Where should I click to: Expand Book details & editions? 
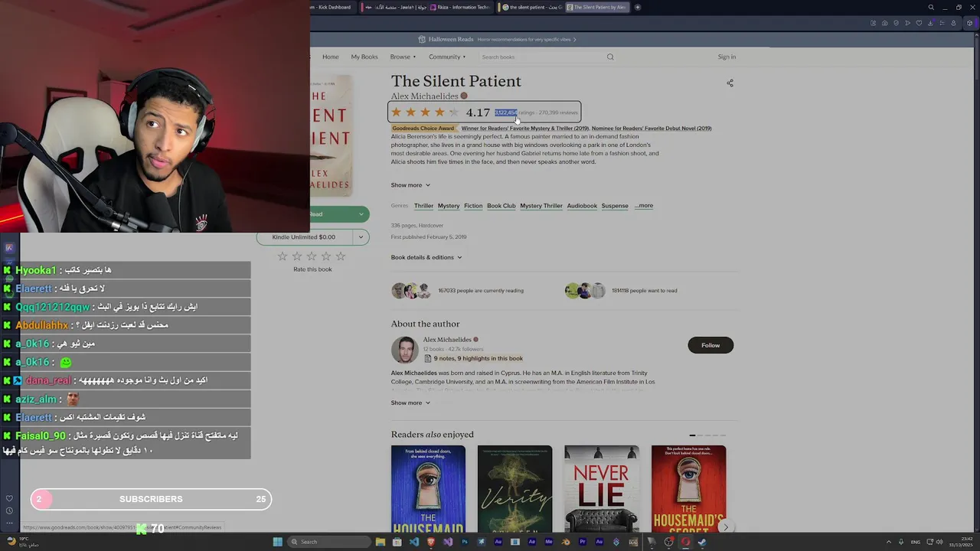tap(426, 257)
